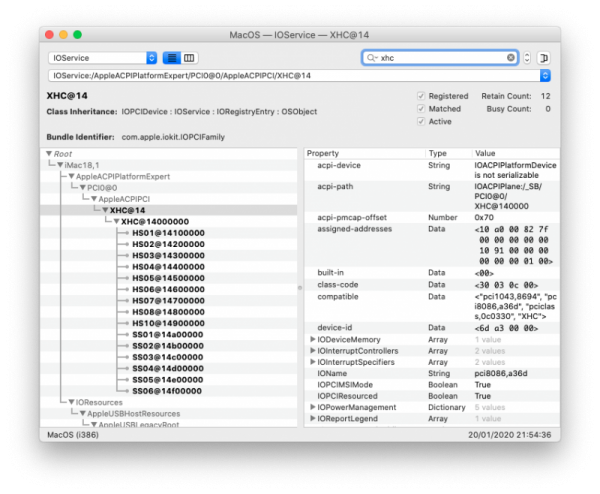Select the IOName property row
Image resolution: width=600 pixels, height=494 pixels.
click(x=432, y=373)
